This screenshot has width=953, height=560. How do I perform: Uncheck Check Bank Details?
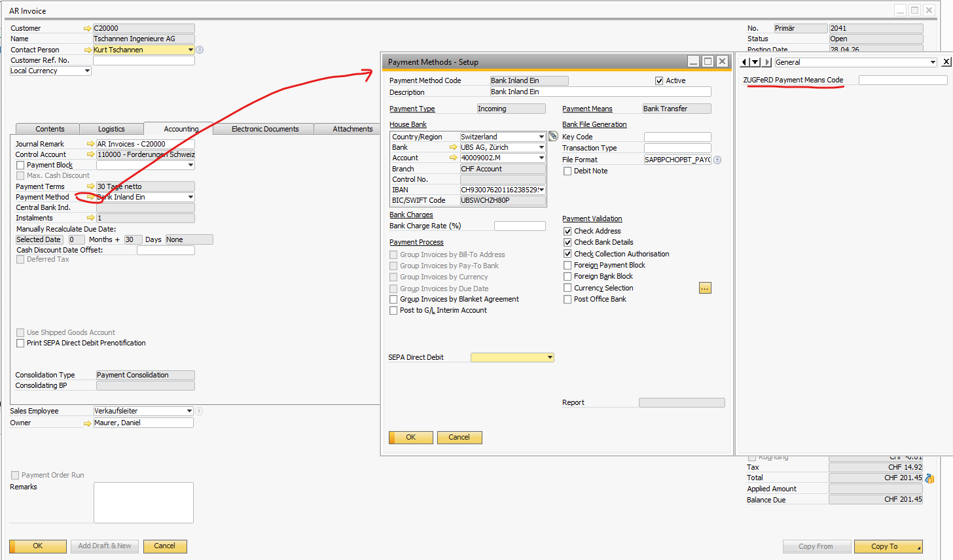pos(567,242)
